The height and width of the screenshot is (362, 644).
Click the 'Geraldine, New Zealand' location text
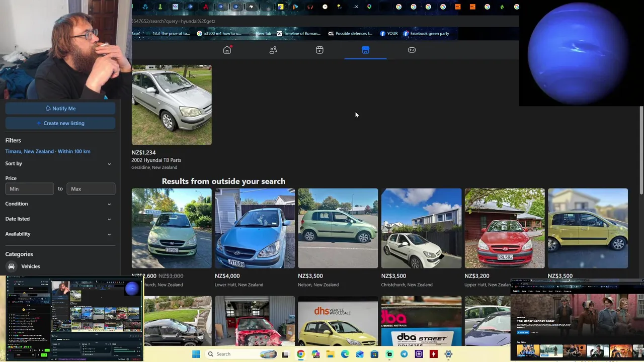click(x=154, y=167)
